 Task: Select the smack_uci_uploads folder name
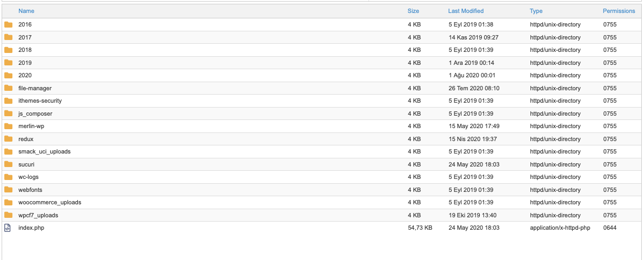(x=44, y=151)
